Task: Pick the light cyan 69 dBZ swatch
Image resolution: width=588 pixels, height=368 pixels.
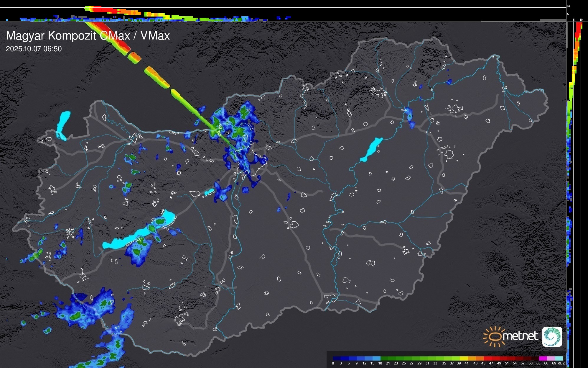Action: [559, 358]
